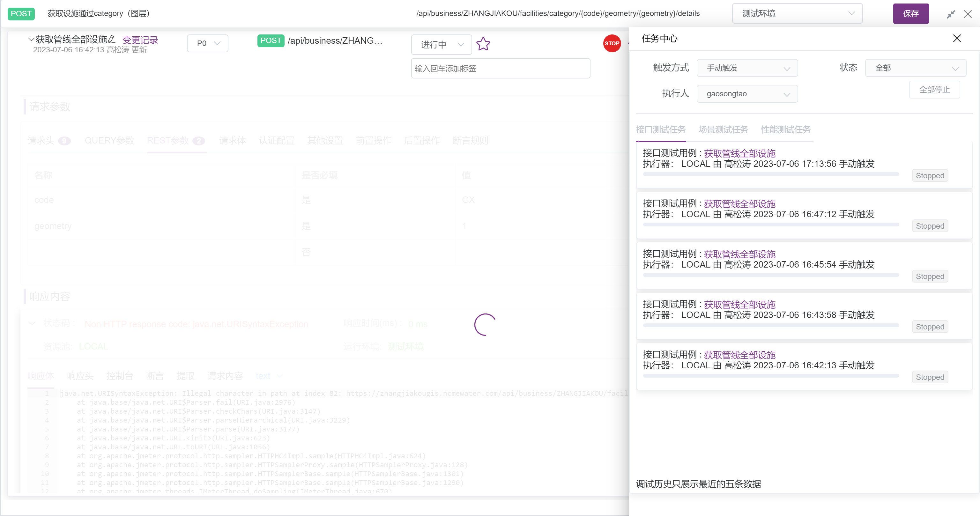Collapse the 获取管线全部设施 case via its chevron
Viewport: 980px width, 516px height.
click(x=31, y=40)
